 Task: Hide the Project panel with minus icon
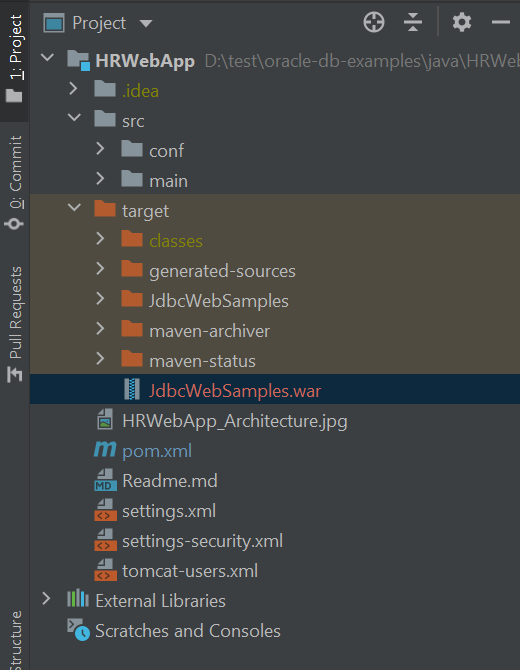click(501, 22)
